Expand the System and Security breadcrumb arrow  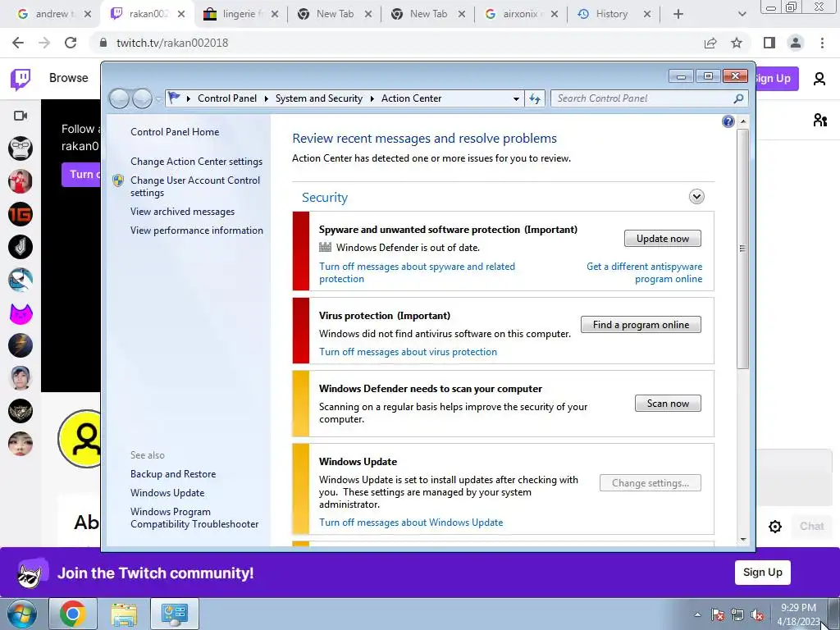(372, 98)
